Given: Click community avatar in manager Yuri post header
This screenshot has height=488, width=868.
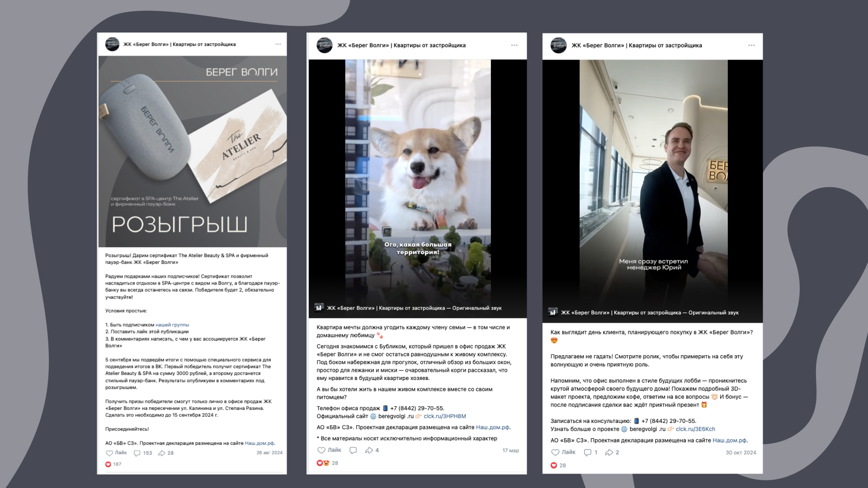Looking at the screenshot, I should click(559, 45).
